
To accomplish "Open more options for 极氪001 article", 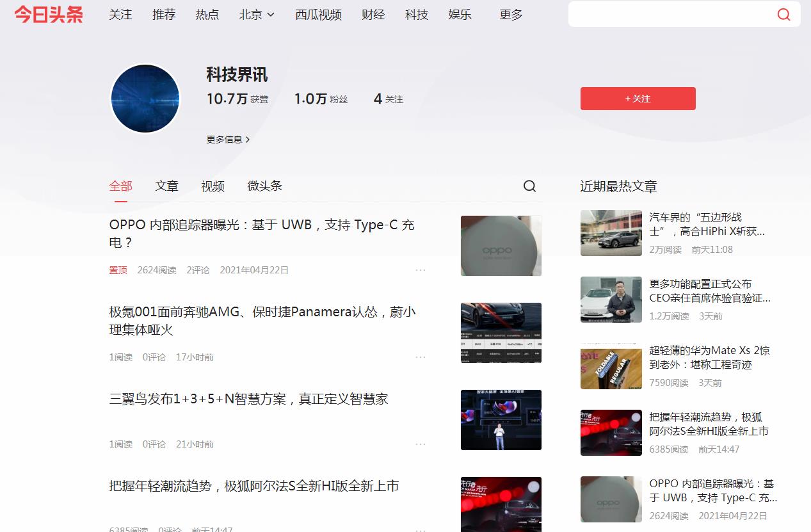I will point(421,357).
